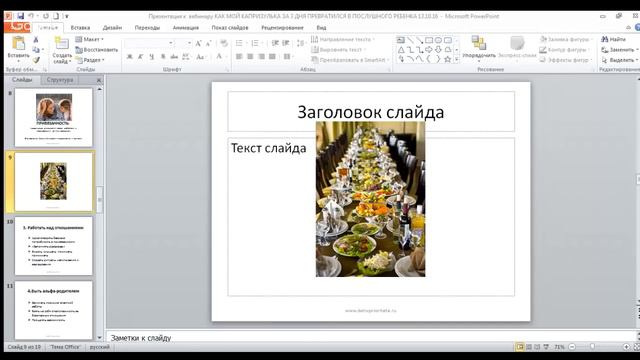Select the line shape in shapes gallery

[x=410, y=40]
